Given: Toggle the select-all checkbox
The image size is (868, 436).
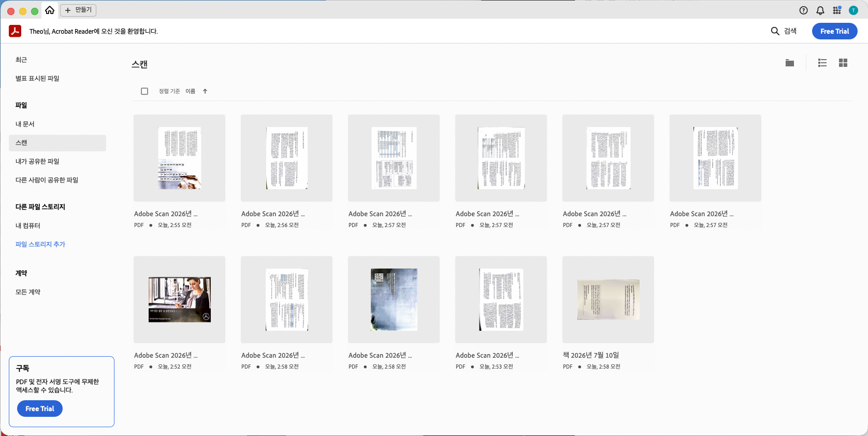Looking at the screenshot, I should pyautogui.click(x=144, y=91).
